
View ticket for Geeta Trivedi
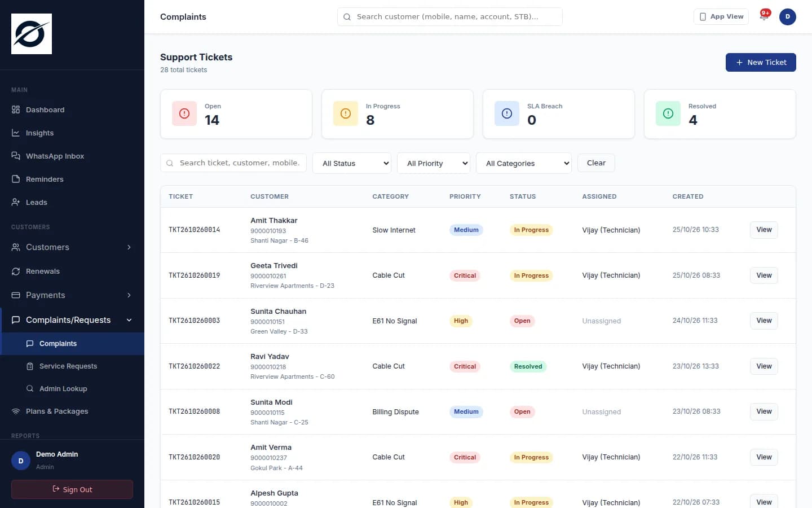(x=764, y=275)
